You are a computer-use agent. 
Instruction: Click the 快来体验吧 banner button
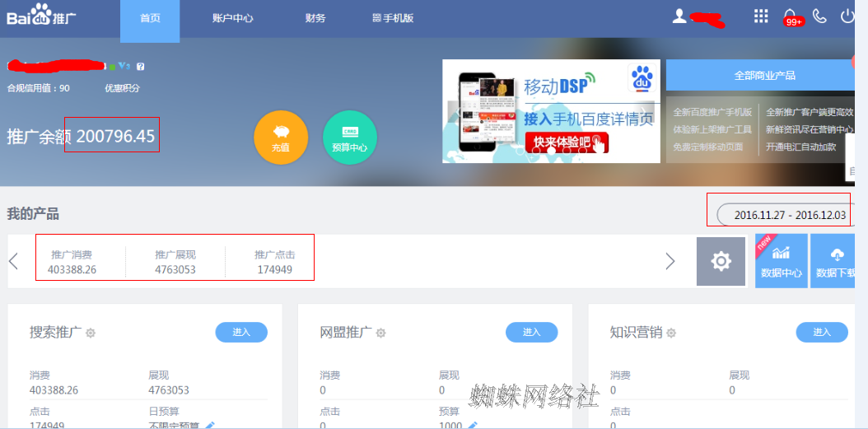(x=567, y=142)
